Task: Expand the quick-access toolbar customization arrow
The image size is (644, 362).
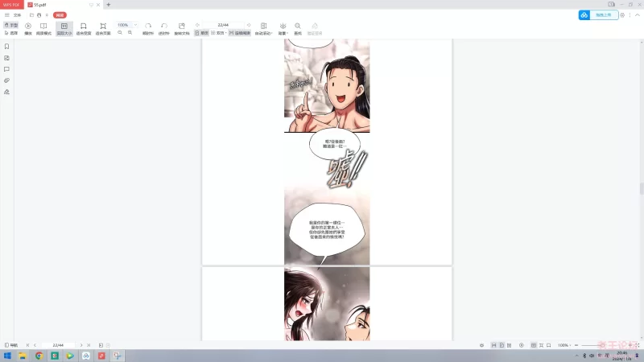Action: [x=47, y=15]
